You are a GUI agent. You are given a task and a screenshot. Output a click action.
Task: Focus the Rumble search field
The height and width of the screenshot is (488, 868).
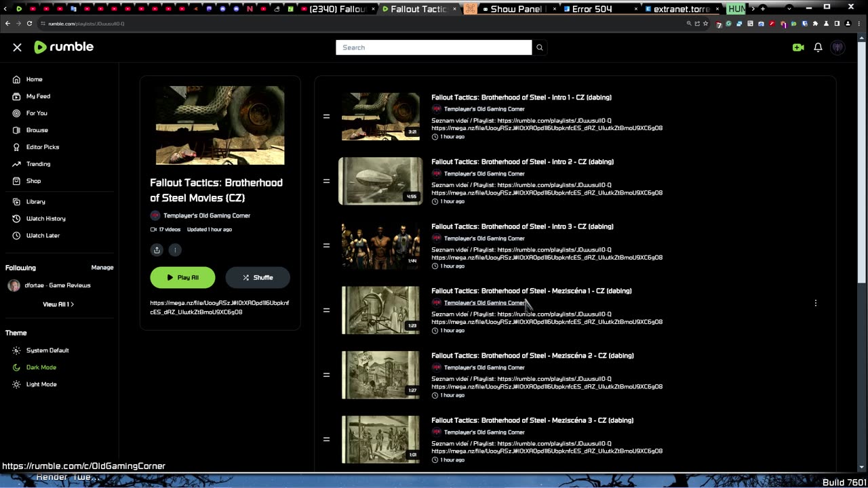[434, 47]
